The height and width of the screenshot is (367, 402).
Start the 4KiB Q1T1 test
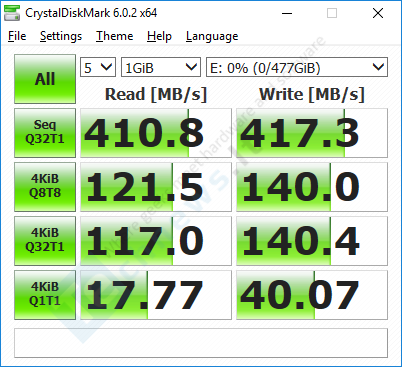[45, 295]
